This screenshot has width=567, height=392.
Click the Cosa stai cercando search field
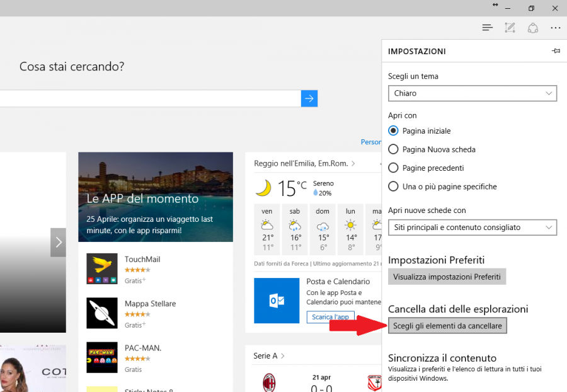pyautogui.click(x=150, y=98)
